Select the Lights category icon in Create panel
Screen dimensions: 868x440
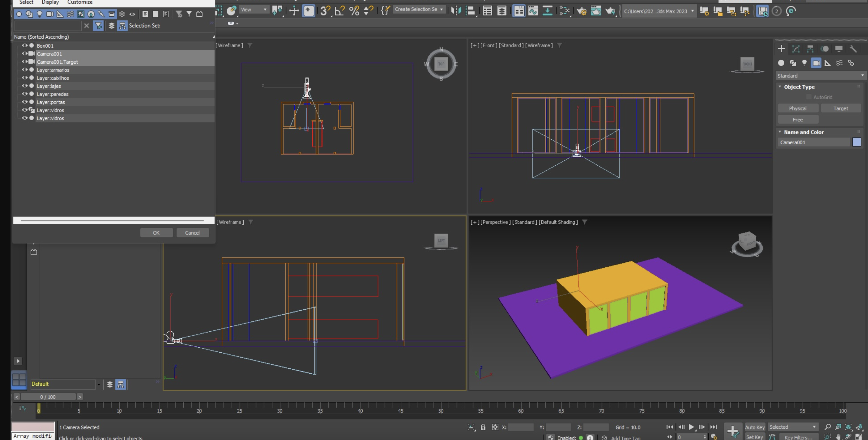(804, 63)
